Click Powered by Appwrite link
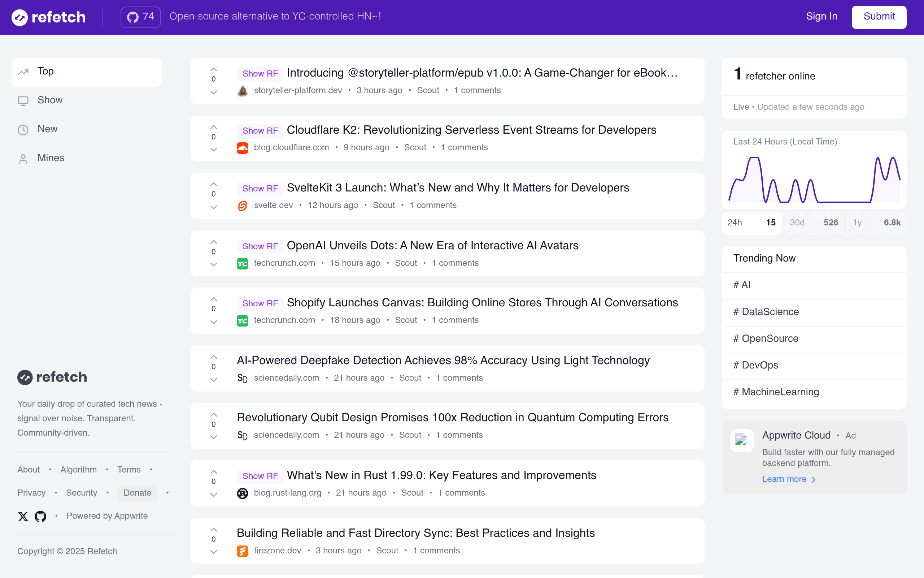This screenshot has width=924, height=578. [x=107, y=516]
